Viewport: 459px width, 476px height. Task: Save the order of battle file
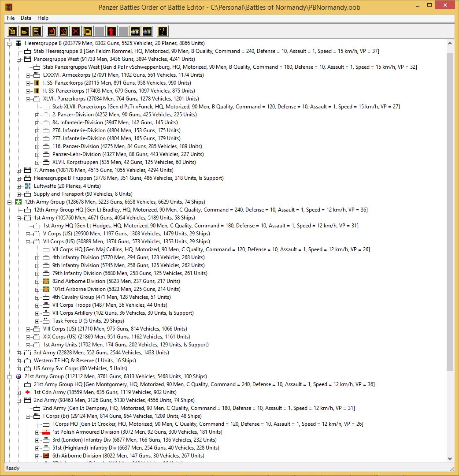click(37, 31)
